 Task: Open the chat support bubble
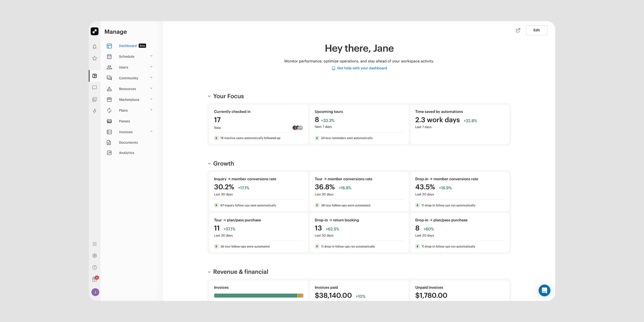click(544, 290)
